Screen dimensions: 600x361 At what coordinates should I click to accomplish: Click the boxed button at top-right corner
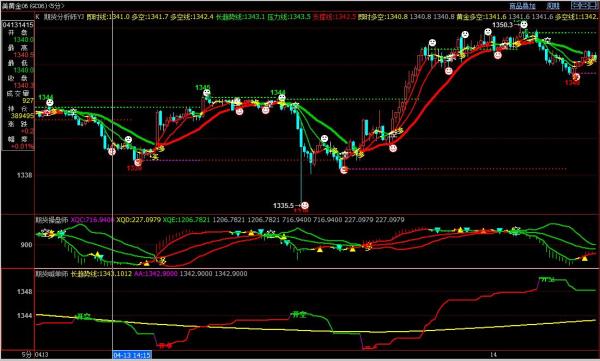pyautogui.click(x=583, y=5)
